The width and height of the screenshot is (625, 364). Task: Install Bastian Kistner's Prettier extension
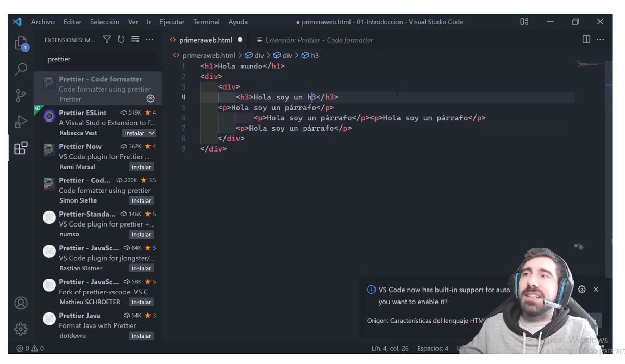141,269
